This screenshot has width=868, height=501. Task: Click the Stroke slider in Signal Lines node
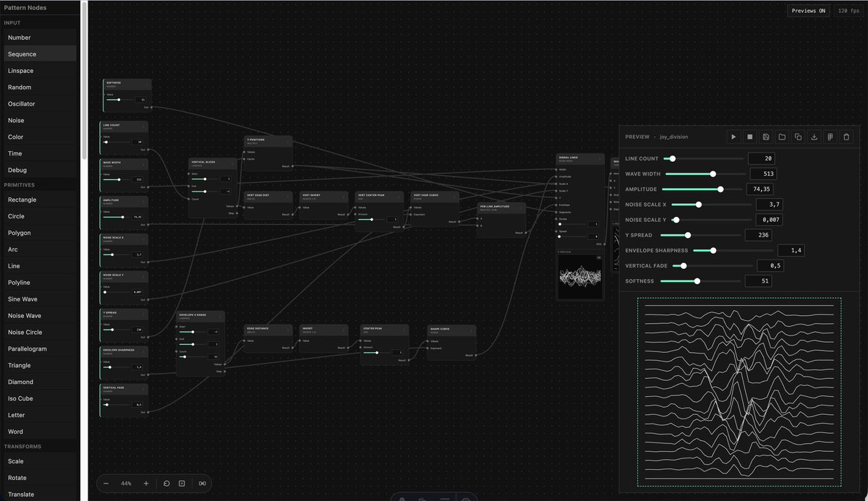pyautogui.click(x=571, y=224)
